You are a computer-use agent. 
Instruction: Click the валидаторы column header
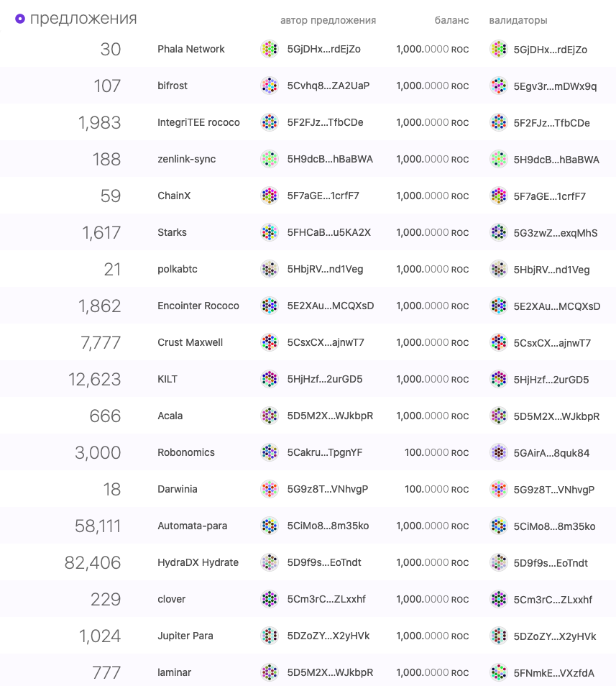point(518,21)
